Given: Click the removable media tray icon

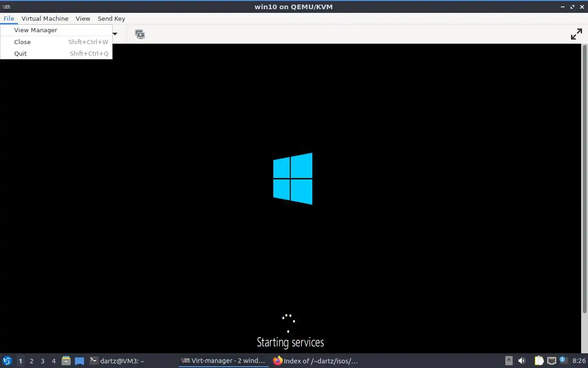Looking at the screenshot, I should [509, 361].
